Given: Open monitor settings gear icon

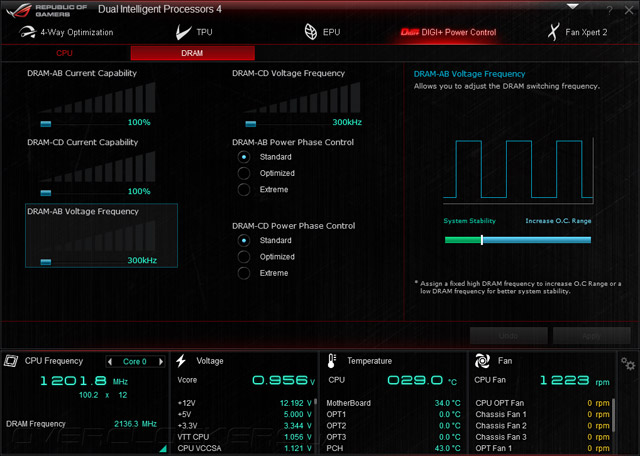Looking at the screenshot, I should [628, 363].
